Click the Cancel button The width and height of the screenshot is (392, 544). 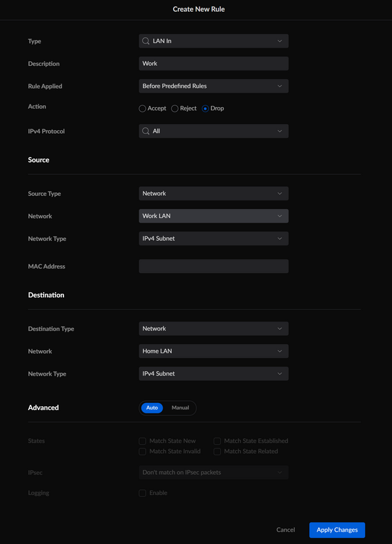(x=286, y=530)
